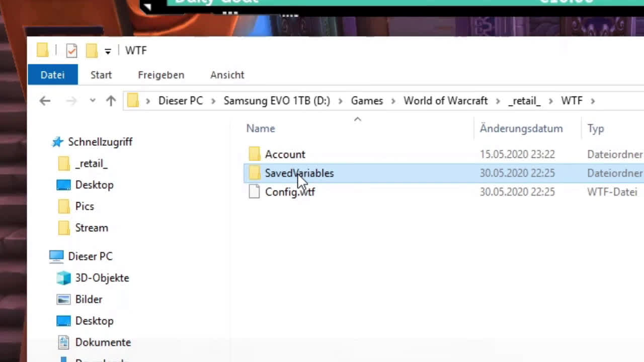644x362 pixels.
Task: Open recent locations dropdown chevron
Action: (x=93, y=101)
